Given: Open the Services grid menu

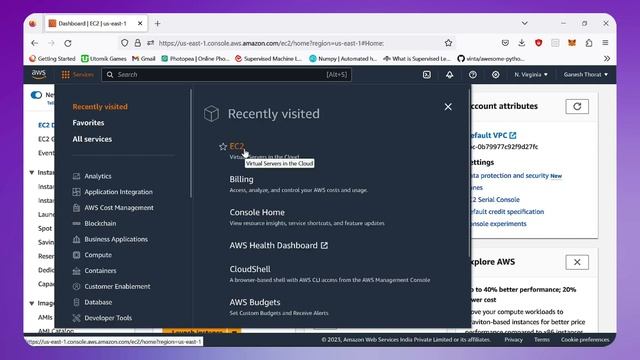Looking at the screenshot, I should [77, 75].
